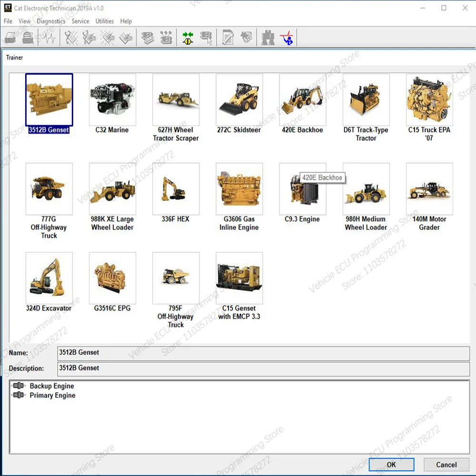Click the Connect/Disconnect green arrows icon
The image size is (476, 476).
point(188,38)
